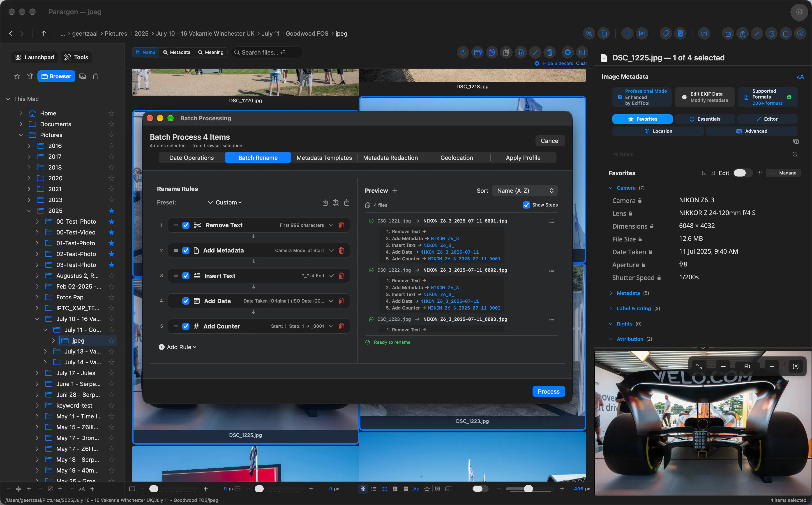
Task: Click the Manage favorites button
Action: pyautogui.click(x=783, y=173)
